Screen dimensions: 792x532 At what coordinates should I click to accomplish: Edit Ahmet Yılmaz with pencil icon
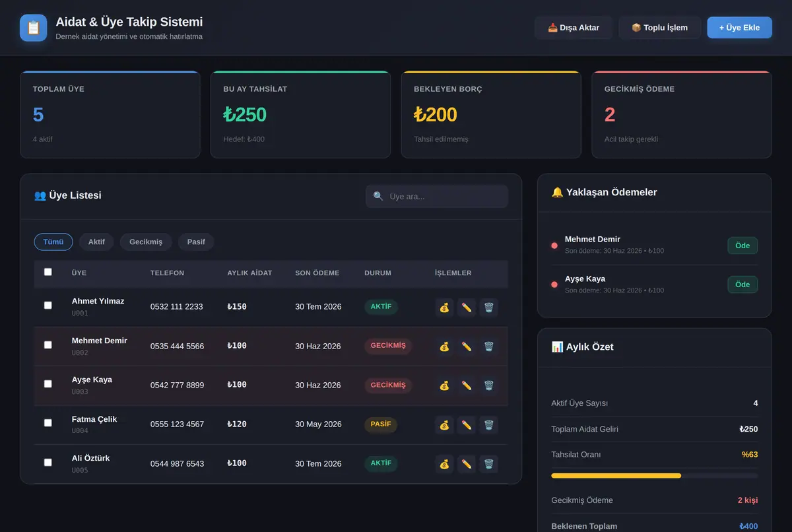click(x=467, y=308)
